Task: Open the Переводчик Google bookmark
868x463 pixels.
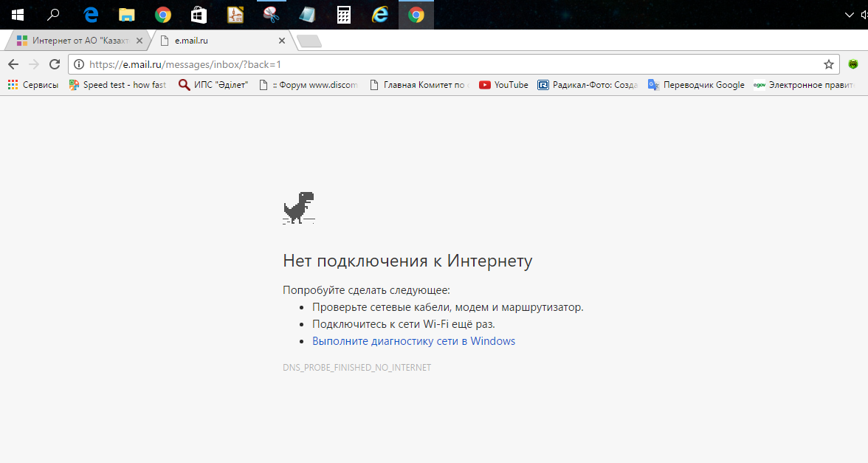Action: click(x=697, y=84)
